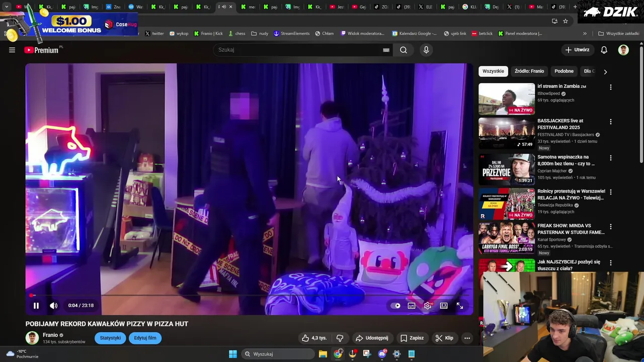Open the Samotna wspinaczka thumbnail

[507, 169]
